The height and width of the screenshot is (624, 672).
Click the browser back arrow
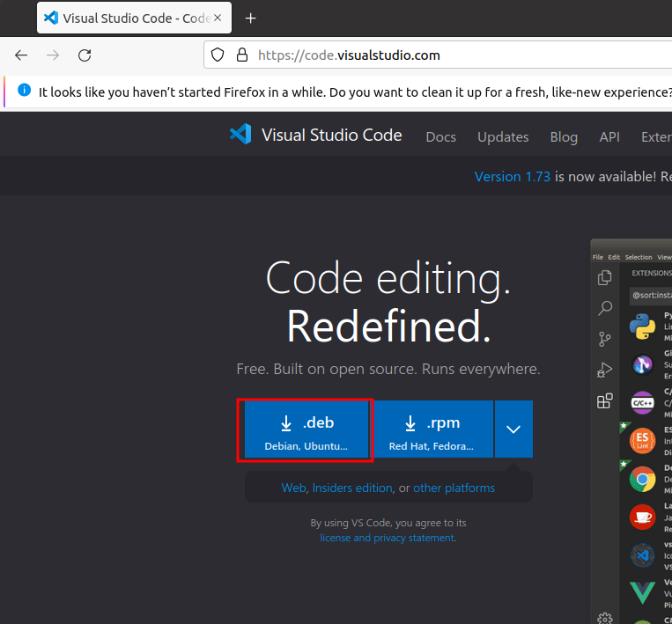[21, 55]
